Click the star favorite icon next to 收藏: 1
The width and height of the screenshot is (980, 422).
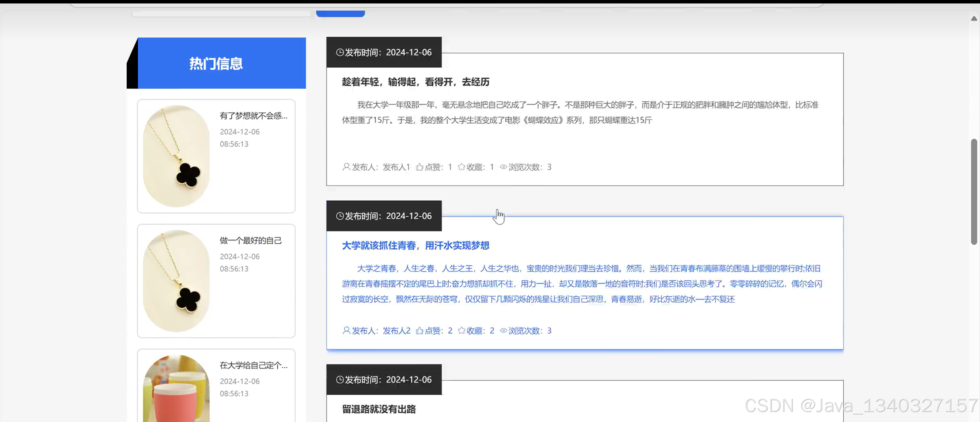point(461,167)
